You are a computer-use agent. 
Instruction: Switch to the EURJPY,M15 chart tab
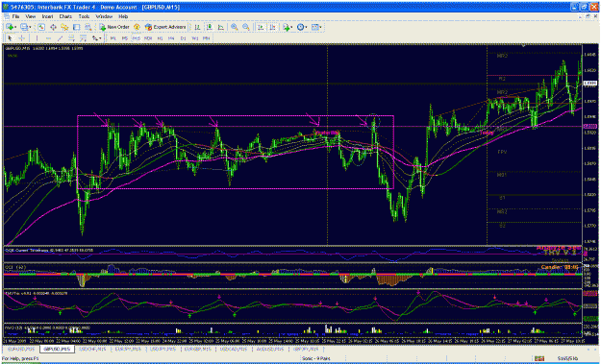tap(127, 349)
